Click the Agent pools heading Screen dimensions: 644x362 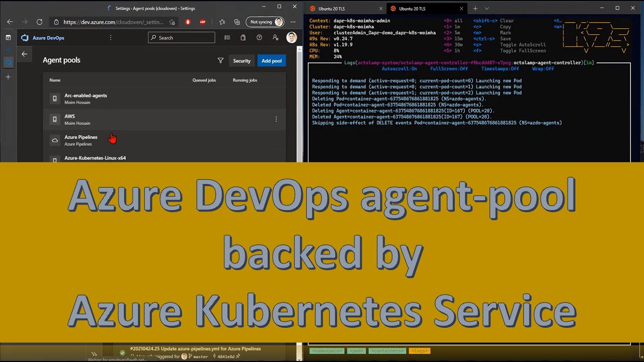click(61, 60)
